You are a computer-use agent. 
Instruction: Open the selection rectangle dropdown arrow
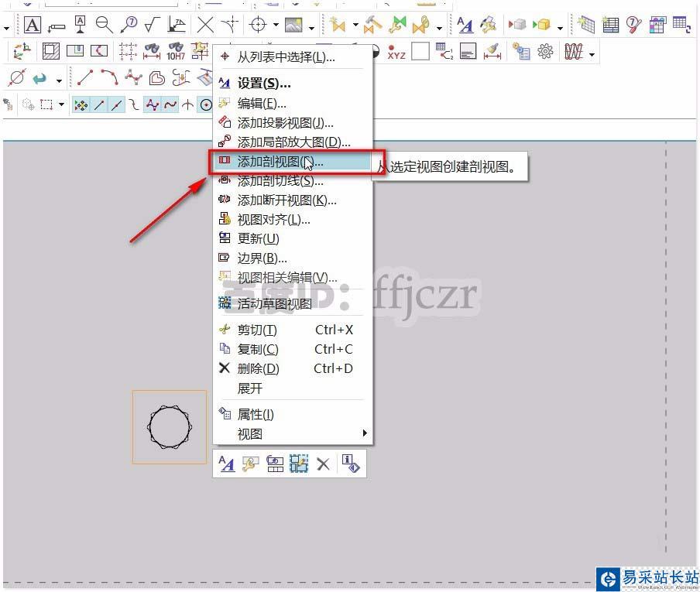click(x=61, y=104)
